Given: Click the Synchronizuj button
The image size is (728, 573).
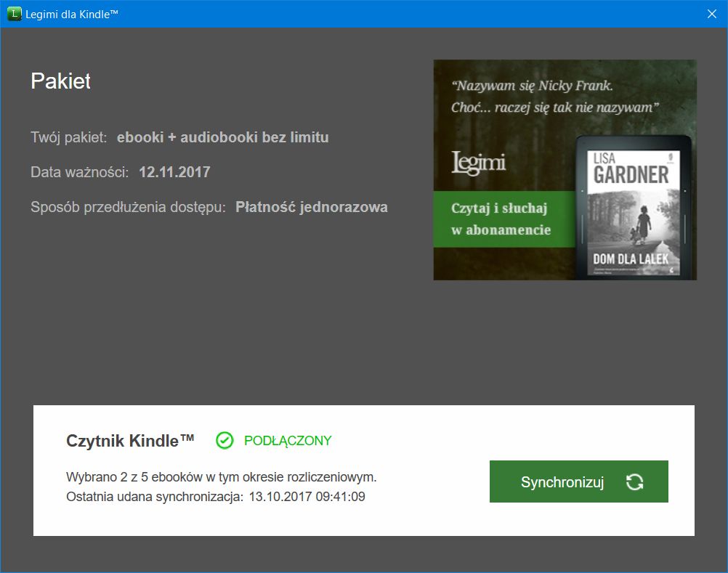Looking at the screenshot, I should (578, 481).
